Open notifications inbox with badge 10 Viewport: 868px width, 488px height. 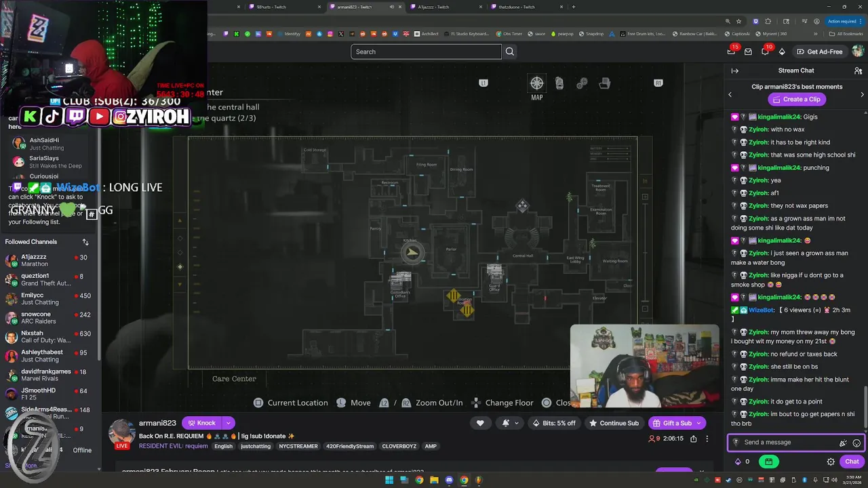[x=765, y=52]
